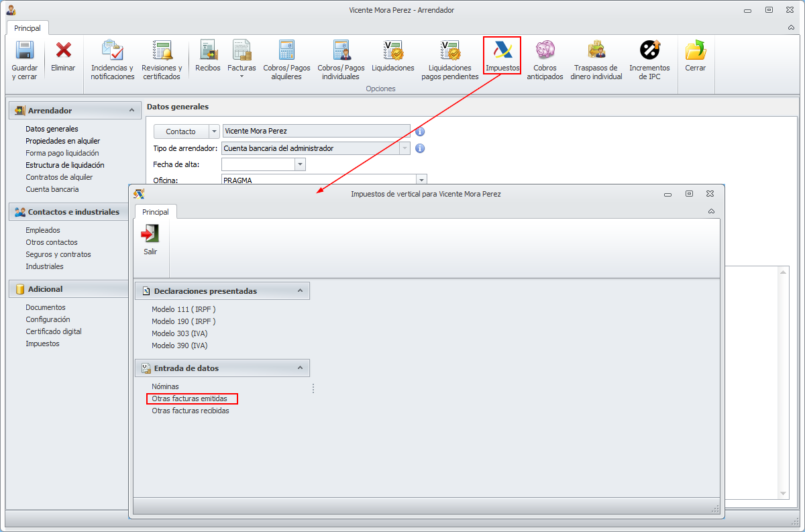
Task: Open Industriales in the sidebar
Action: coord(44,266)
